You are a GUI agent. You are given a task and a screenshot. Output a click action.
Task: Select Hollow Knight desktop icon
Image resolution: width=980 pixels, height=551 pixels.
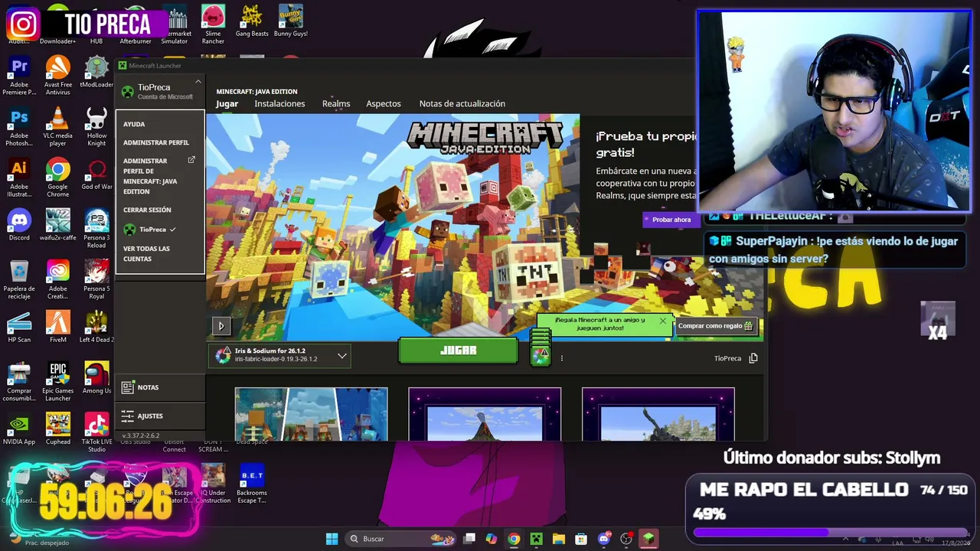96,127
